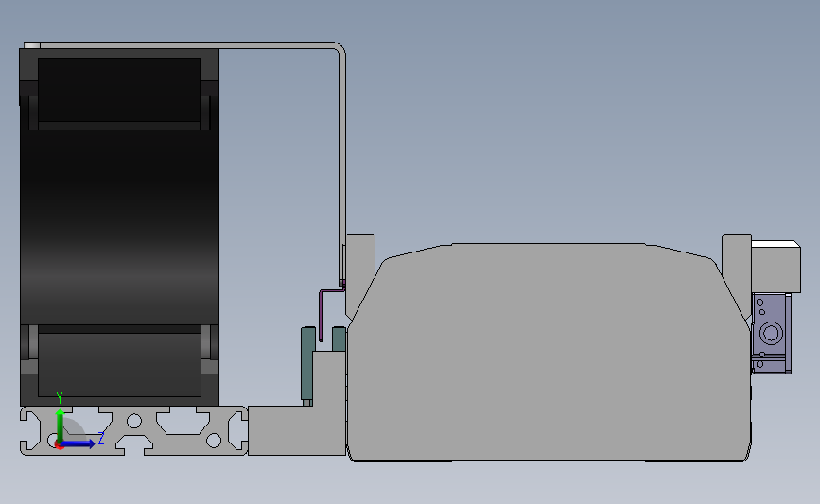Click the green Y axis label of the triad
Screen dimensions: 820x504
tap(60, 398)
